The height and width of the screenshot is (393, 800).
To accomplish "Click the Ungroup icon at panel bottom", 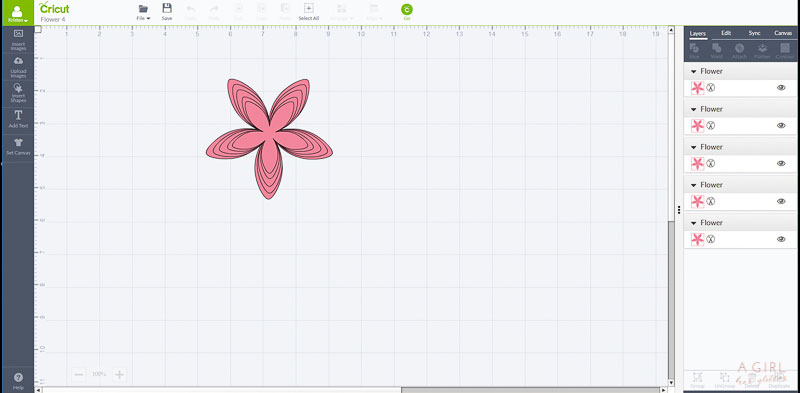I will tap(724, 380).
